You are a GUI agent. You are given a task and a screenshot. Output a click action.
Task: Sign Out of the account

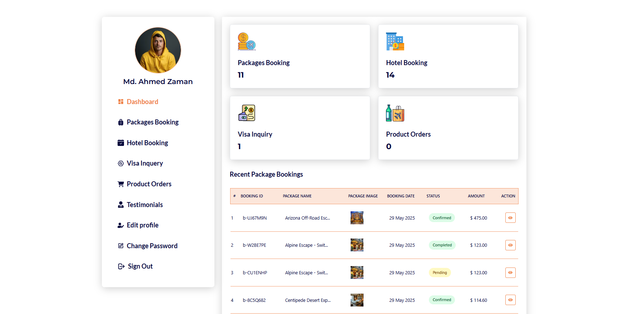[x=140, y=266]
